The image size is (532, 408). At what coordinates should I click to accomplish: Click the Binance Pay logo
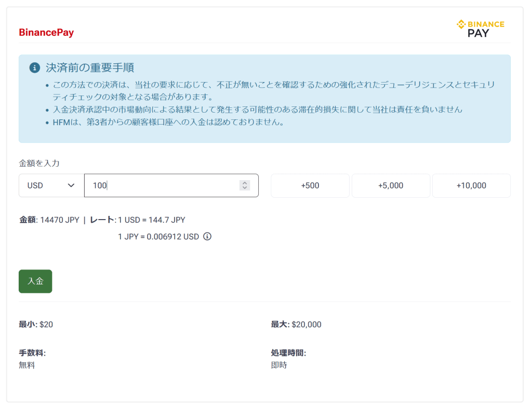480,29
